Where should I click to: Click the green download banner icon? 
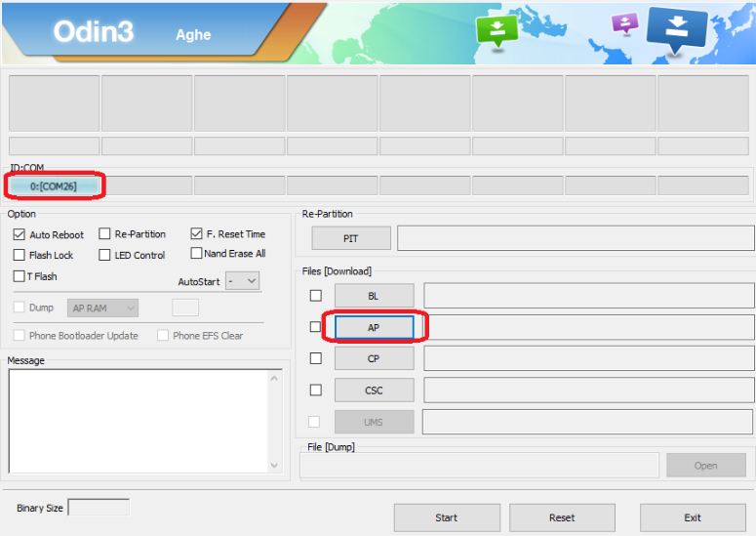(x=497, y=30)
